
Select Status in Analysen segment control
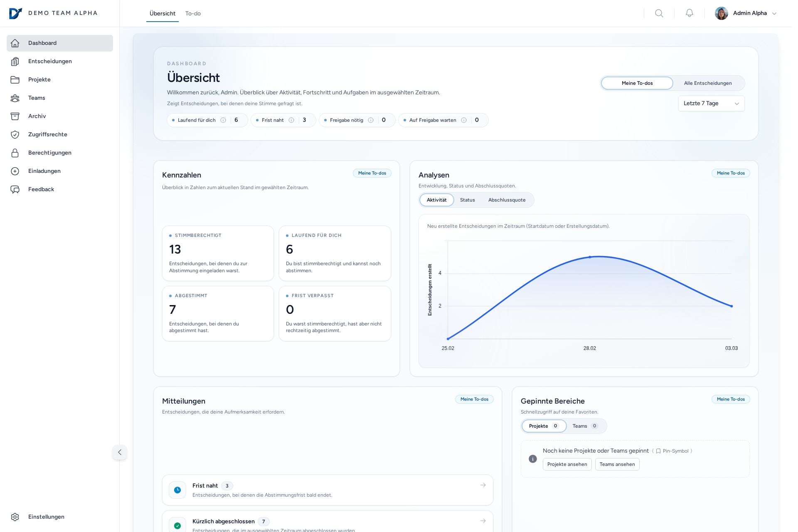(467, 200)
